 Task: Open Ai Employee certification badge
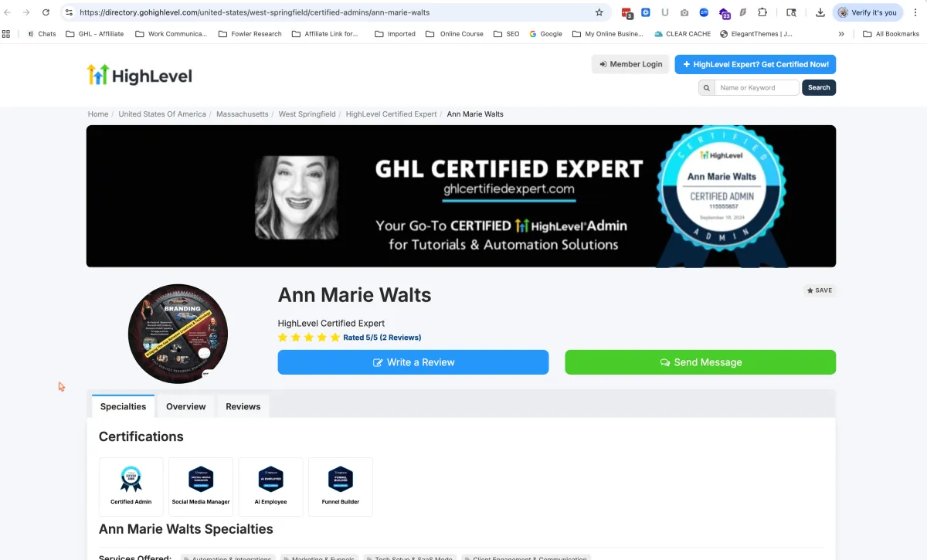pyautogui.click(x=270, y=487)
